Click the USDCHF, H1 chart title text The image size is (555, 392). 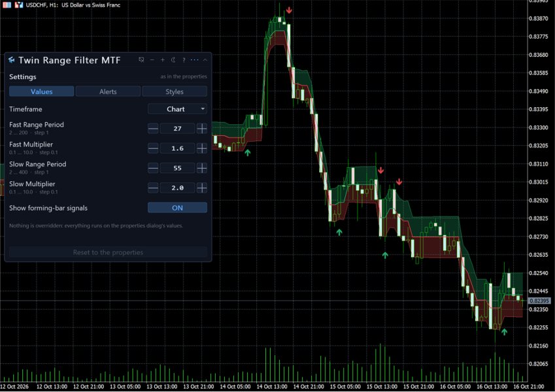coord(73,5)
